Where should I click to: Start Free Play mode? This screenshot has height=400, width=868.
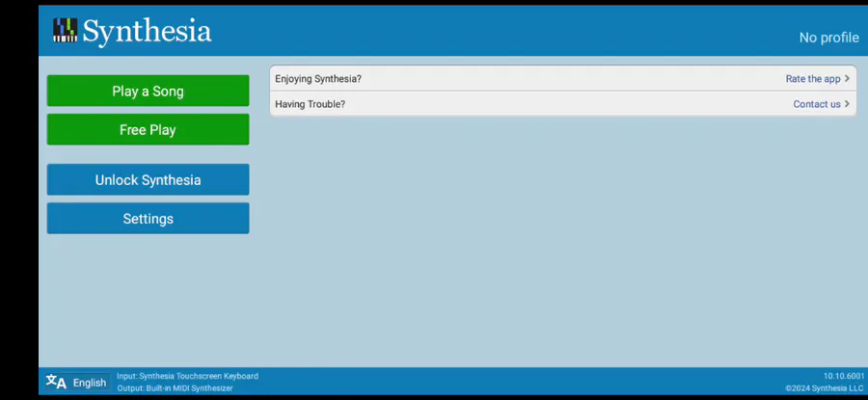(148, 129)
